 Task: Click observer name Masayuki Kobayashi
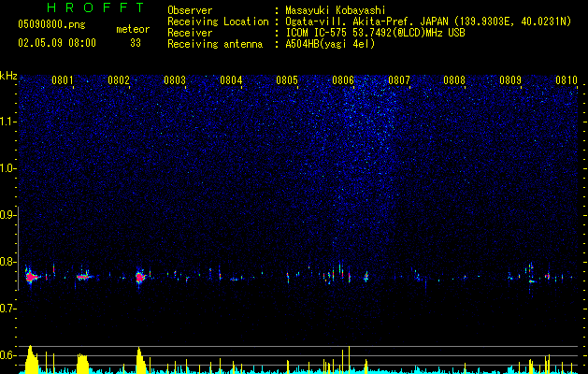pos(336,10)
